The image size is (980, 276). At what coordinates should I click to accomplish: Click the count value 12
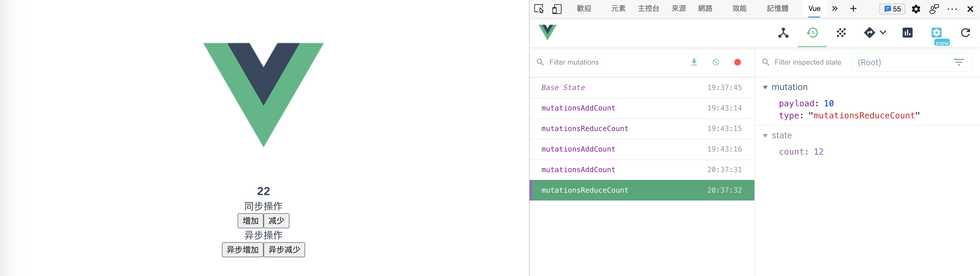click(x=818, y=152)
